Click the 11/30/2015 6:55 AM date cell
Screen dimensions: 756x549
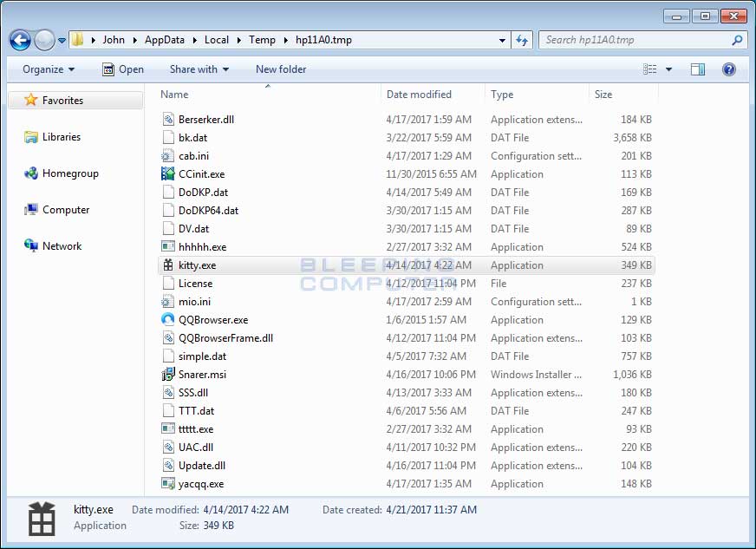[431, 174]
